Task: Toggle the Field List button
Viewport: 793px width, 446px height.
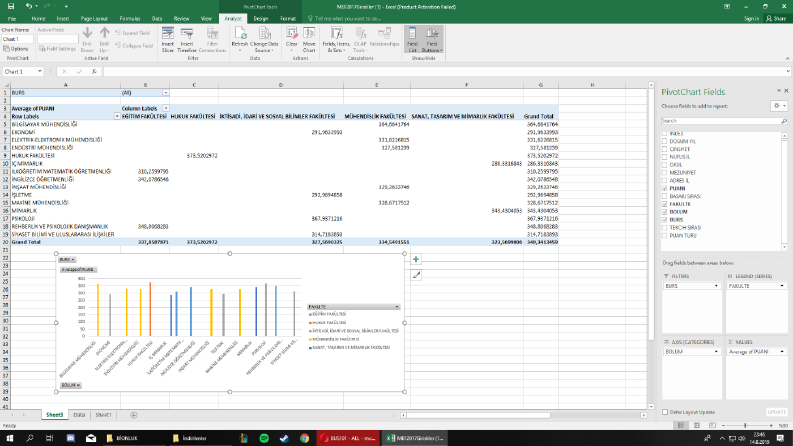Action: [x=412, y=40]
